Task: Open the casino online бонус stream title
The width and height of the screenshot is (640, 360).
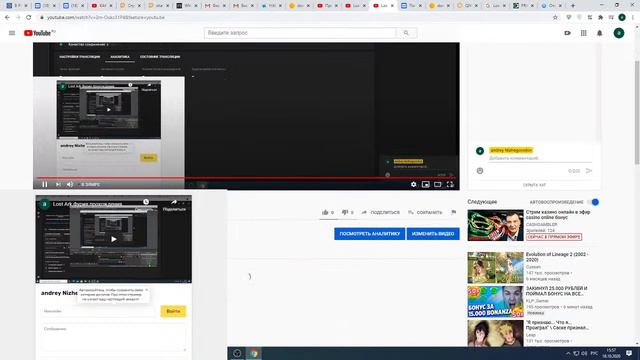Action: (x=558, y=215)
